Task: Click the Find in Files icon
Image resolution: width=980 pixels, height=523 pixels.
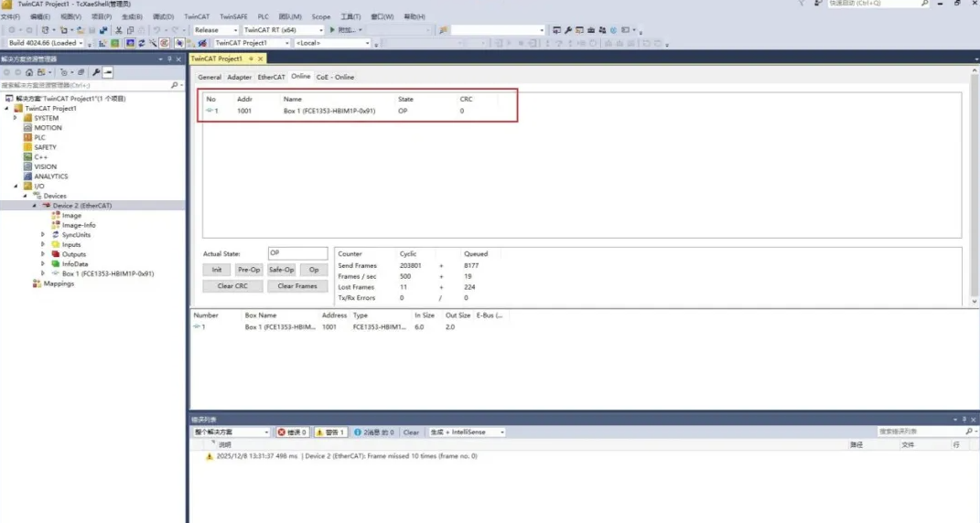Action: click(x=443, y=30)
